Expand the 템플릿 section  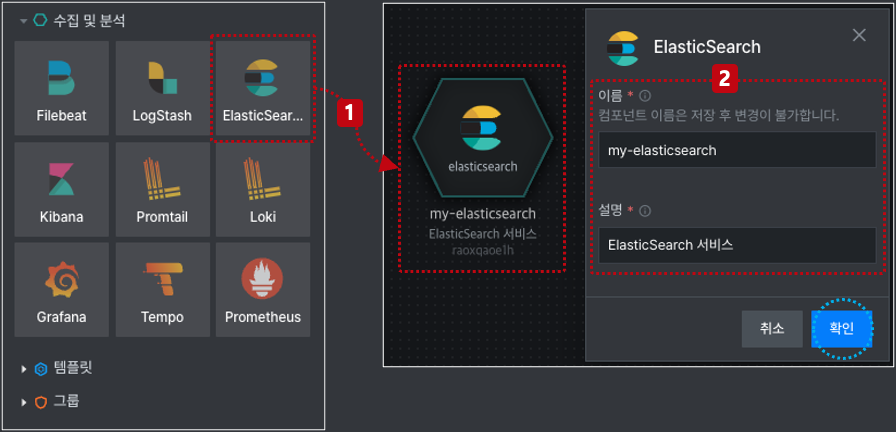point(23,369)
